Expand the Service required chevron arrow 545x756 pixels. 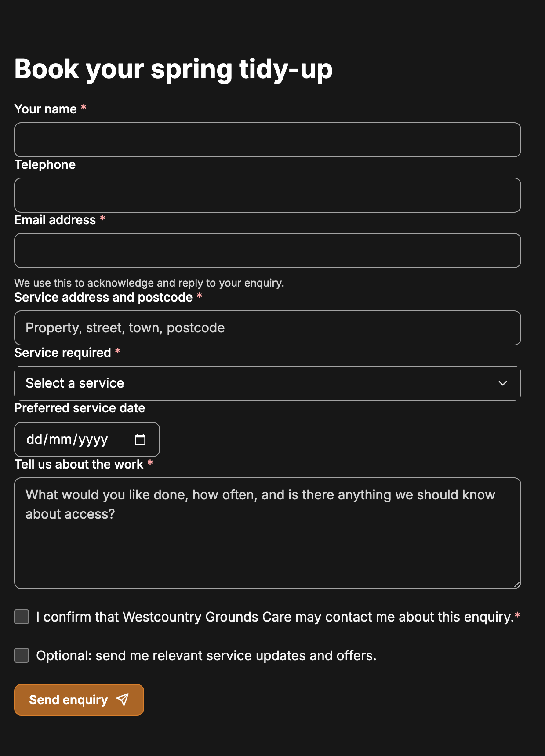[x=503, y=383]
